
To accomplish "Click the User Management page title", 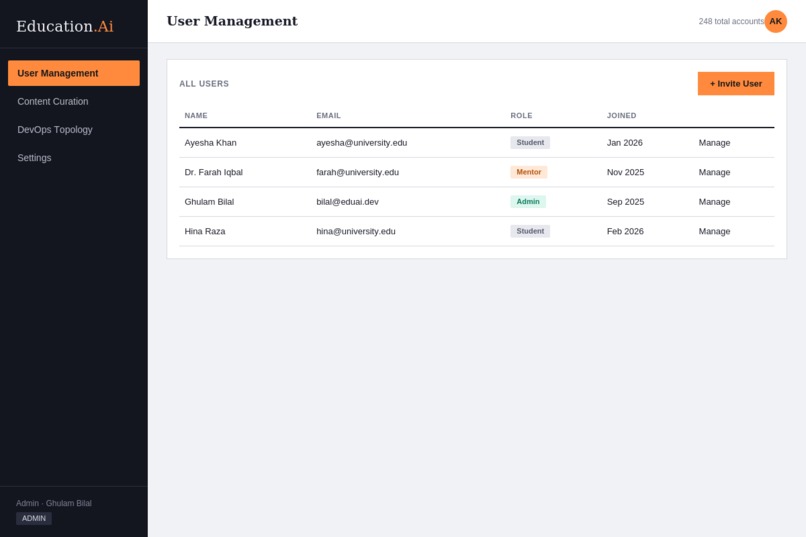I will (232, 21).
